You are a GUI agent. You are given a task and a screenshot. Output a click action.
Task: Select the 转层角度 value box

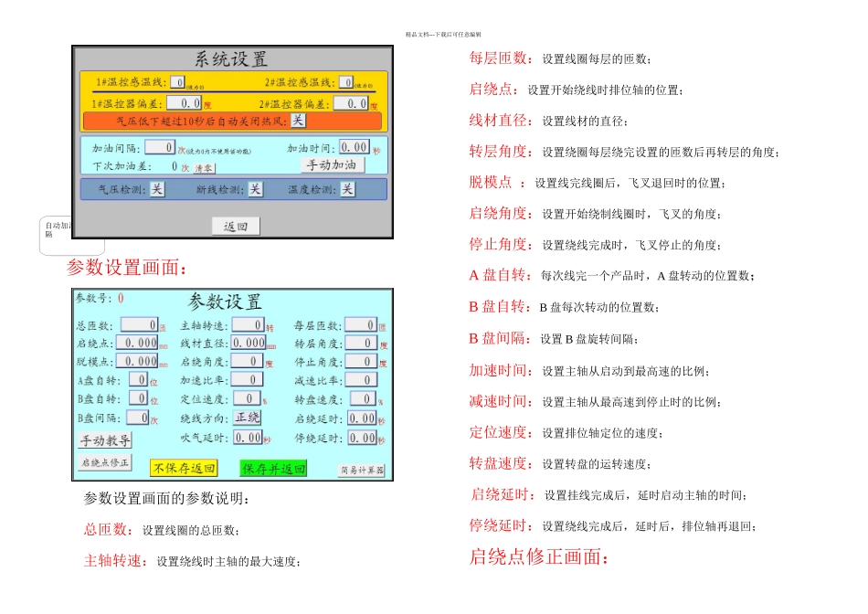coord(361,344)
